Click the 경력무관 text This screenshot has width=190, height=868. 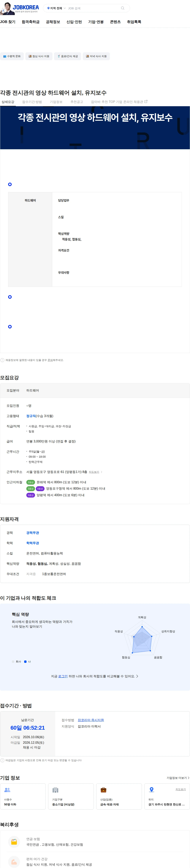pos(33,533)
